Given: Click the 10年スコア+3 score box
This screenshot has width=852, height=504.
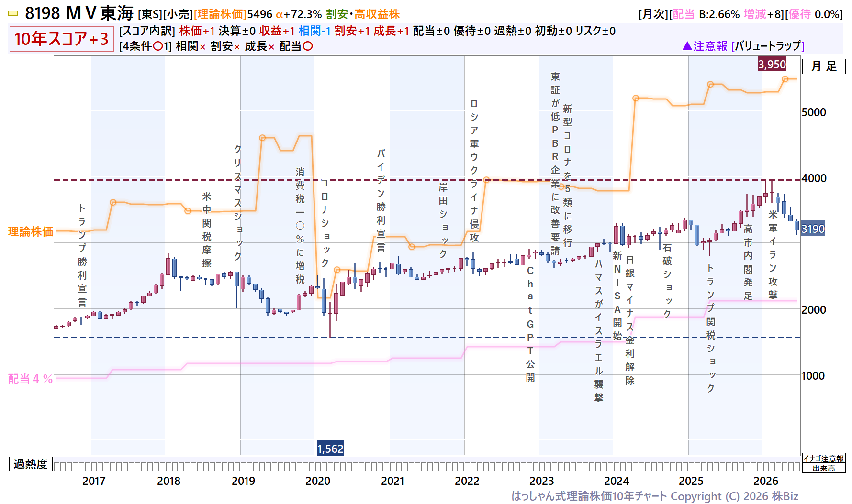Looking at the screenshot, I should pyautogui.click(x=61, y=39).
